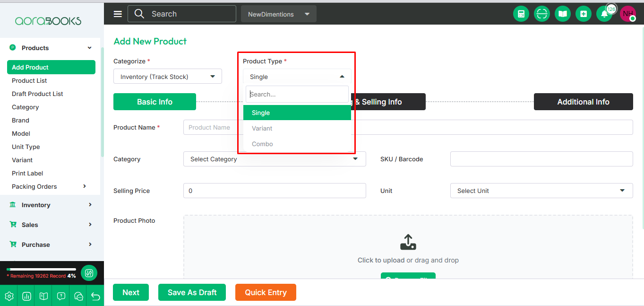
Task: Toggle the hamburger sidebar menu
Action: [x=118, y=14]
